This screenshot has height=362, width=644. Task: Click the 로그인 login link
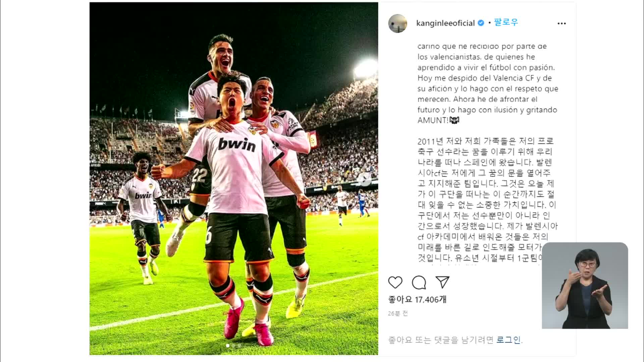click(508, 340)
